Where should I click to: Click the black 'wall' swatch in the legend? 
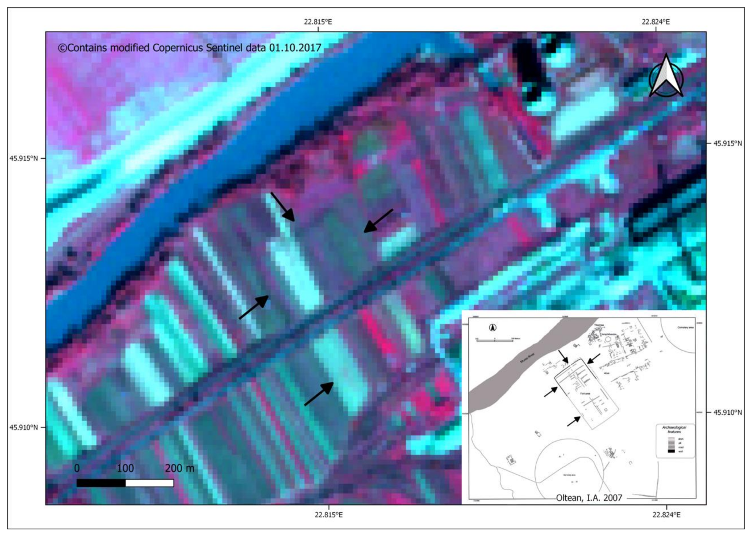pos(672,451)
